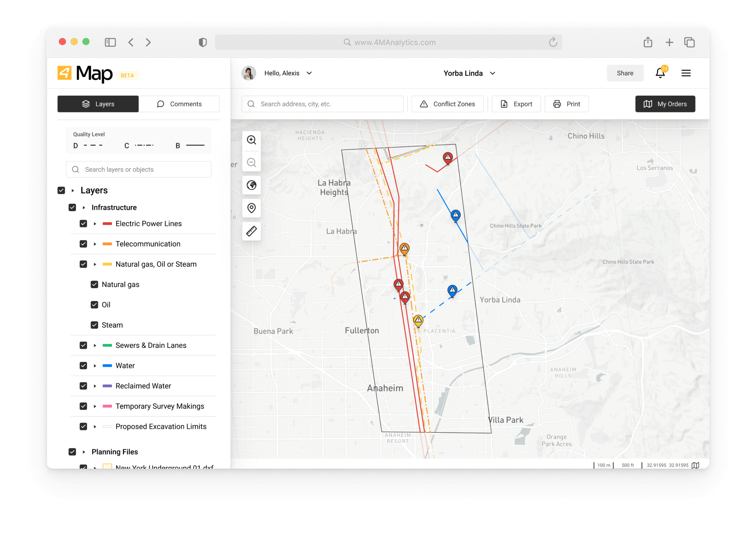This screenshot has width=756, height=536.
Task: Open notifications bell with 24 alerts
Action: 660,73
